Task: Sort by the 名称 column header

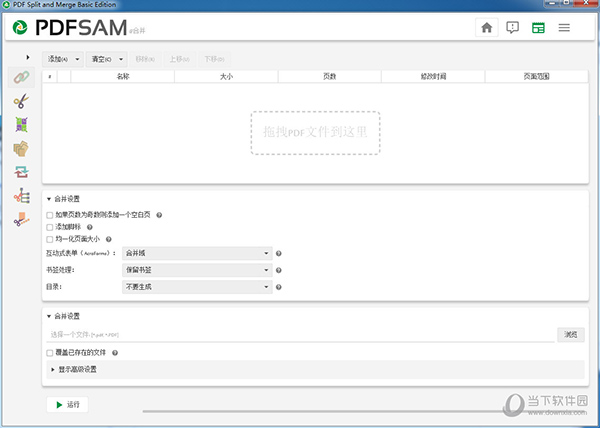Action: [123, 76]
